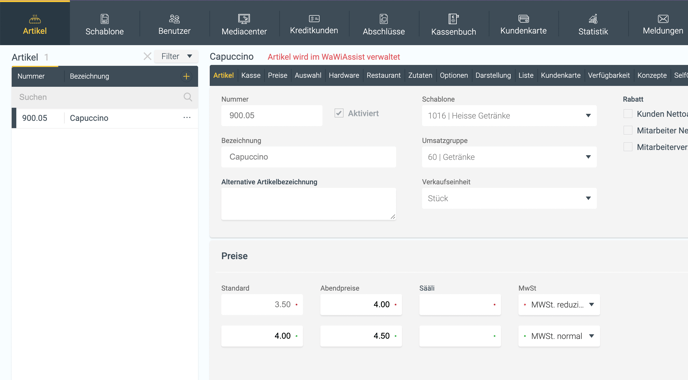Tick the Mitarbeiterver... checkbox
This screenshot has height=380, width=688.
pyautogui.click(x=628, y=147)
